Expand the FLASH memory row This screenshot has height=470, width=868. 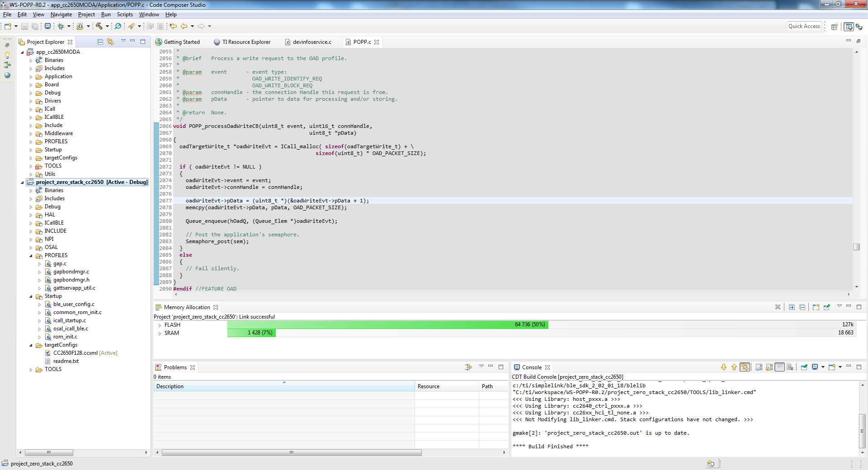(x=160, y=325)
